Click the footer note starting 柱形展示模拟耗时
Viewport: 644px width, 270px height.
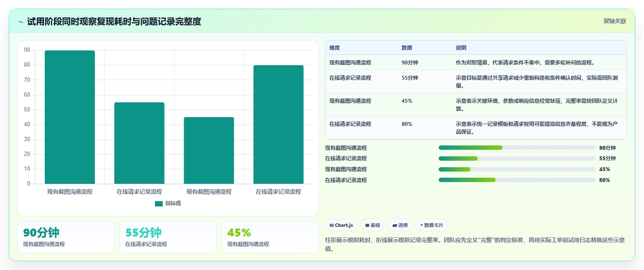[x=475, y=244]
